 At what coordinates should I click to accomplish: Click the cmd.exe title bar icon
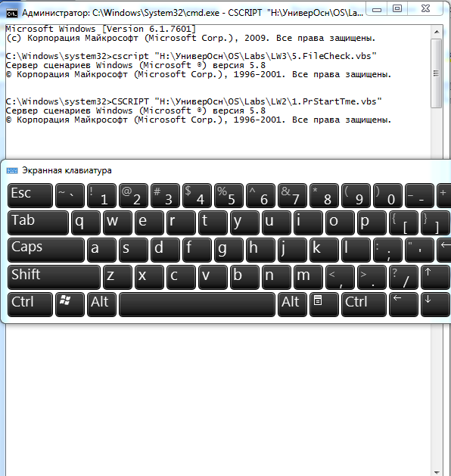tap(12, 14)
